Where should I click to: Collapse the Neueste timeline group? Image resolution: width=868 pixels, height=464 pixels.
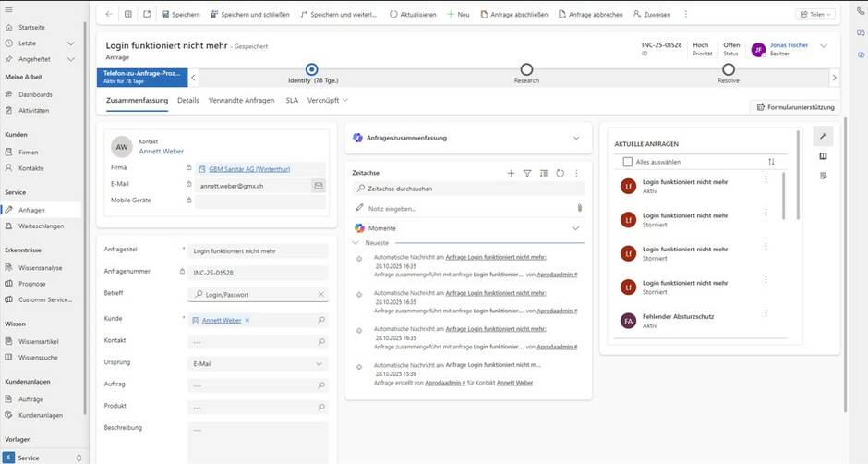click(x=356, y=243)
